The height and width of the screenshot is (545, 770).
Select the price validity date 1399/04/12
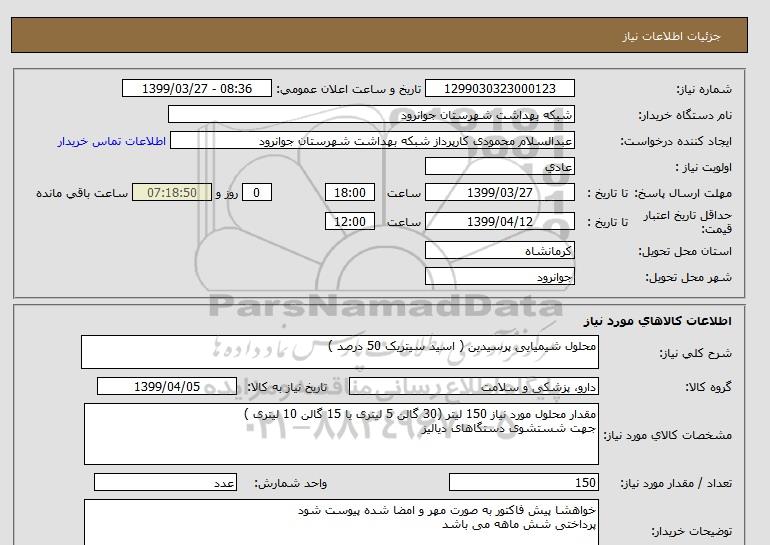(x=499, y=221)
